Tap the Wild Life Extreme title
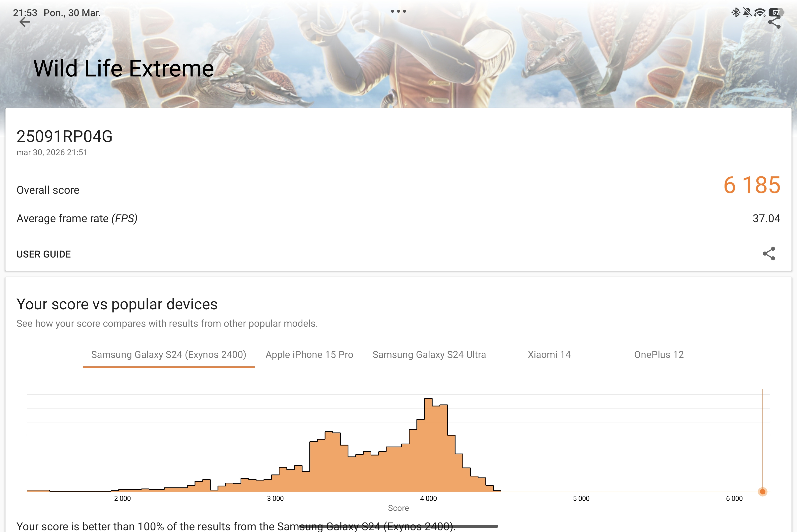The height and width of the screenshot is (532, 797). point(124,68)
